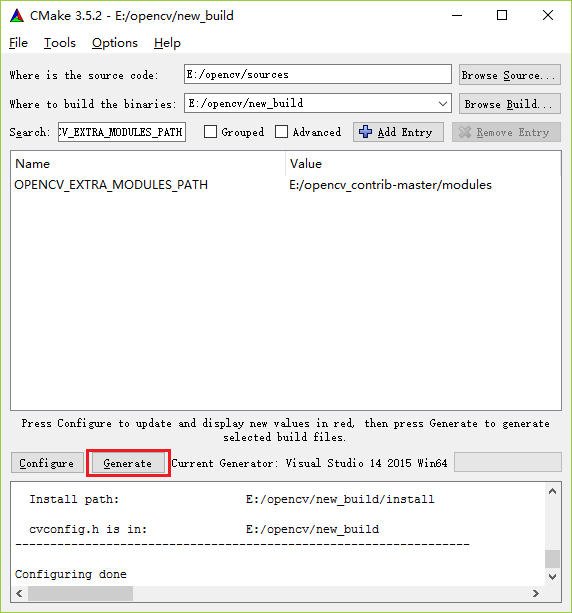Click the output log scroll up arrow
This screenshot has width=572, height=613.
click(x=552, y=491)
